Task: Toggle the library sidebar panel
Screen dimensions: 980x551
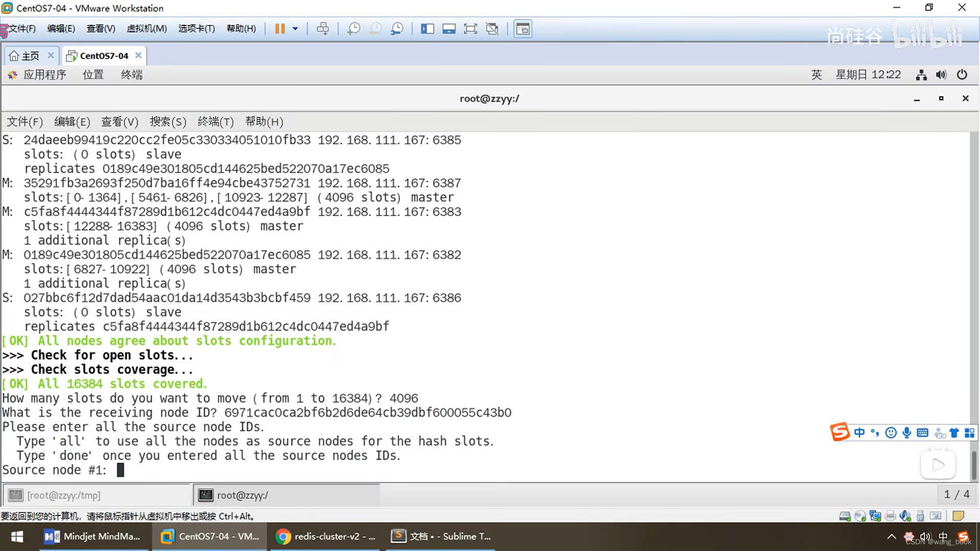Action: (x=427, y=29)
